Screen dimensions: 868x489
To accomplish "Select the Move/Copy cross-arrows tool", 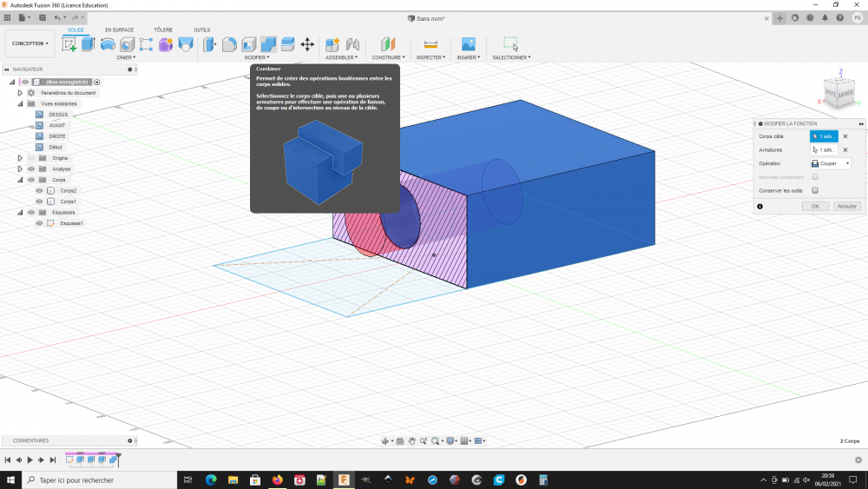I will click(x=307, y=44).
